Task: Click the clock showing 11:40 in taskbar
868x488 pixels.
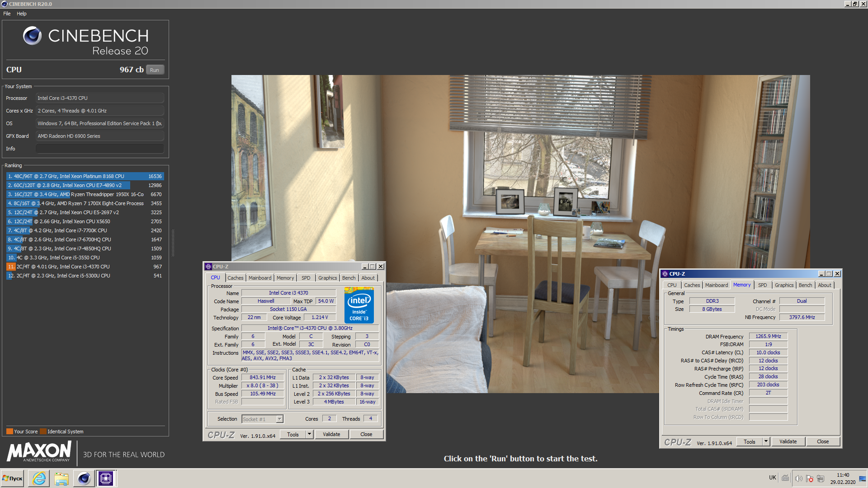Action: click(843, 475)
